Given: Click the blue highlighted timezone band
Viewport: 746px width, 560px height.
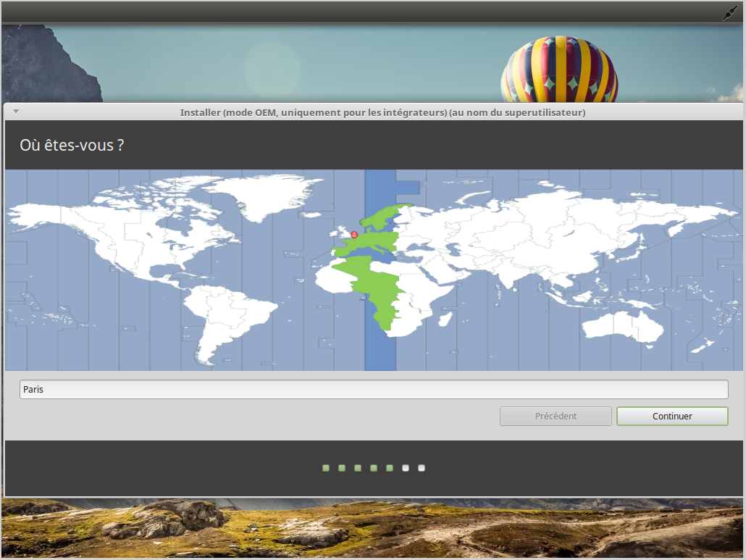Looking at the screenshot, I should click(x=380, y=348).
